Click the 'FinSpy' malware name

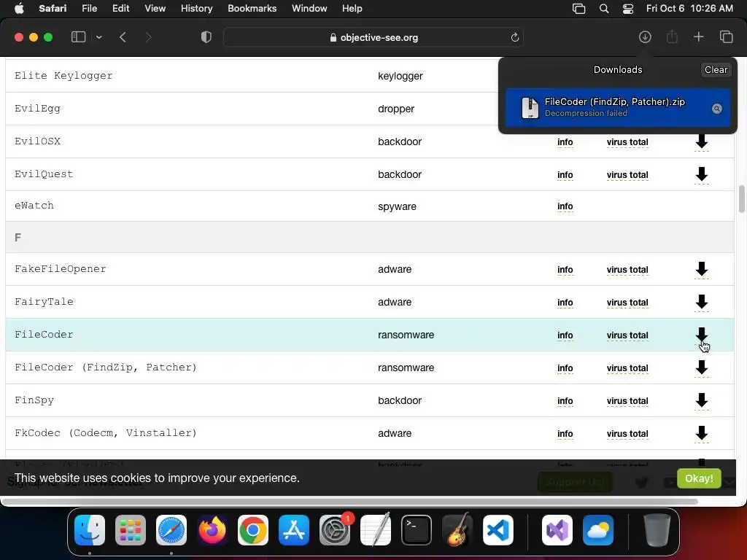[34, 400]
